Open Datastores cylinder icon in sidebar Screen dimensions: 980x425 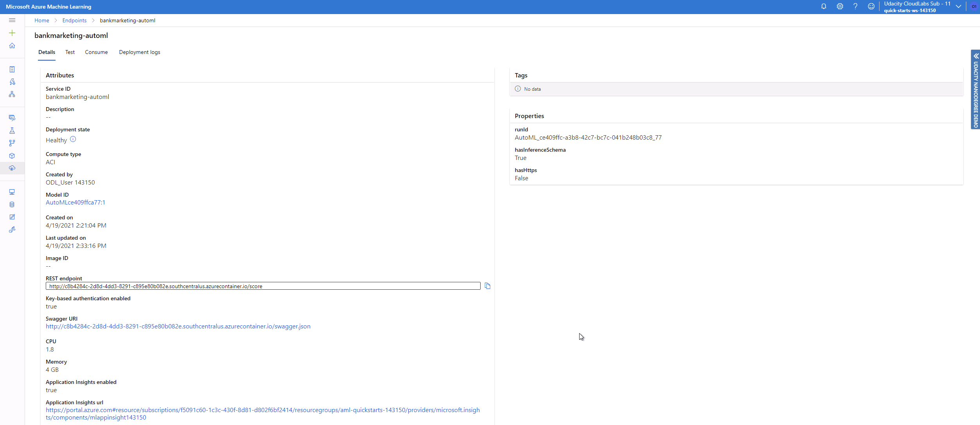[12, 204]
